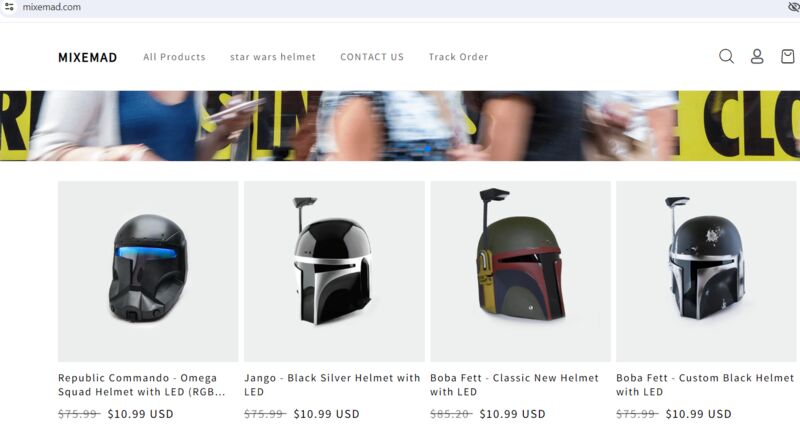This screenshot has height=427, width=800.
Task: Open the Track Order link
Action: click(458, 57)
